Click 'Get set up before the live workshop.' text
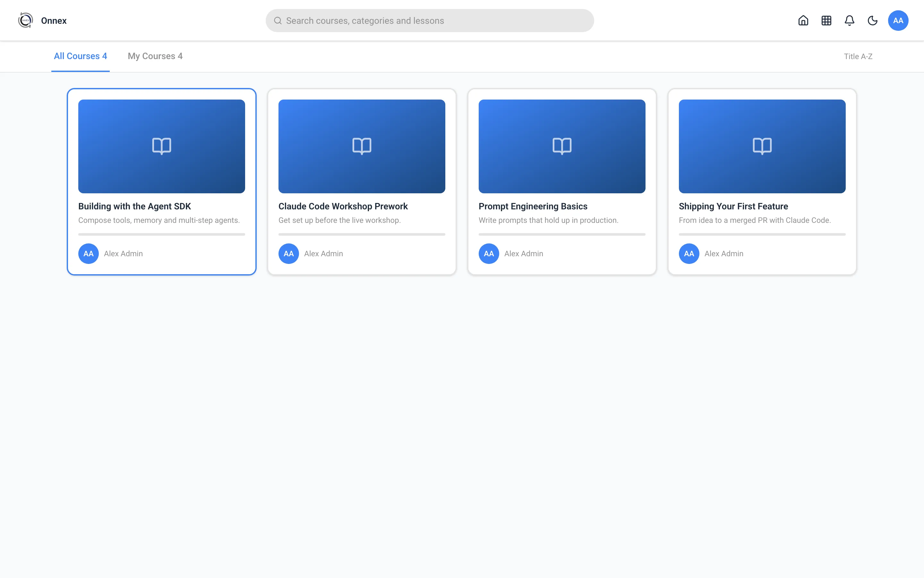 pyautogui.click(x=339, y=221)
